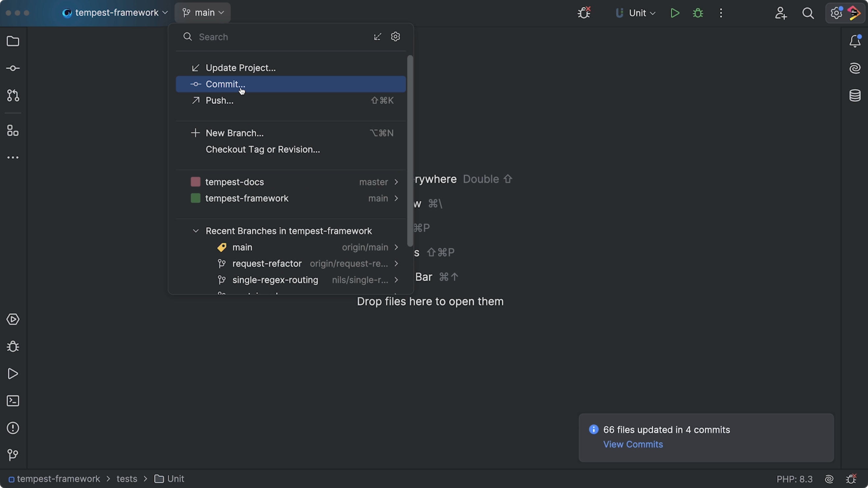This screenshot has height=488, width=868.
Task: Click the fetch arrow icon in branches popup
Action: coord(377,37)
